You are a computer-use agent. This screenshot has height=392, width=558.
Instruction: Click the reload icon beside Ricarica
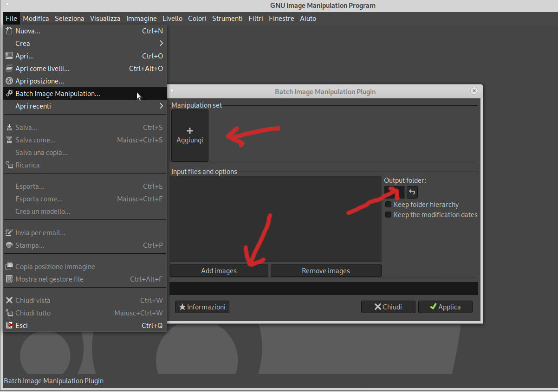tap(9, 165)
